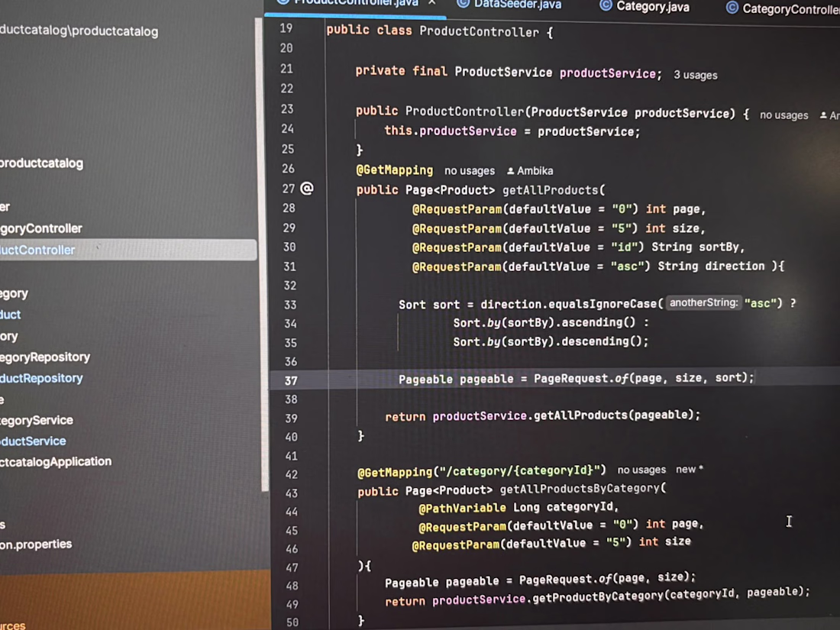Click 'ascending()' on line 34
The width and height of the screenshot is (840, 630).
tap(598, 322)
